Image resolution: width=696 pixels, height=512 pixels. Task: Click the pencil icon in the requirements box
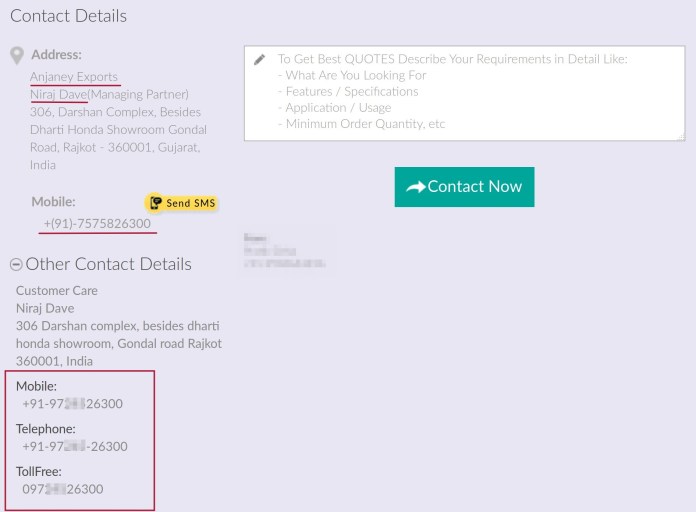click(260, 60)
